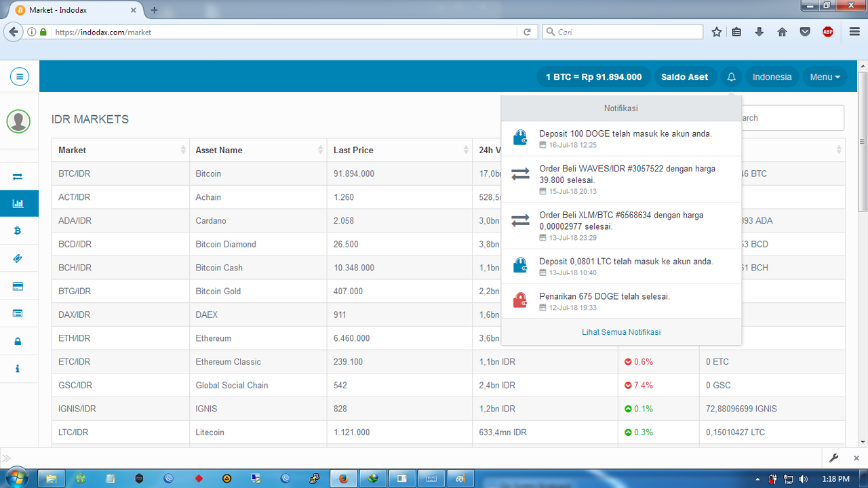Toggle the sidebar with the hamburger circle icon

click(x=19, y=77)
